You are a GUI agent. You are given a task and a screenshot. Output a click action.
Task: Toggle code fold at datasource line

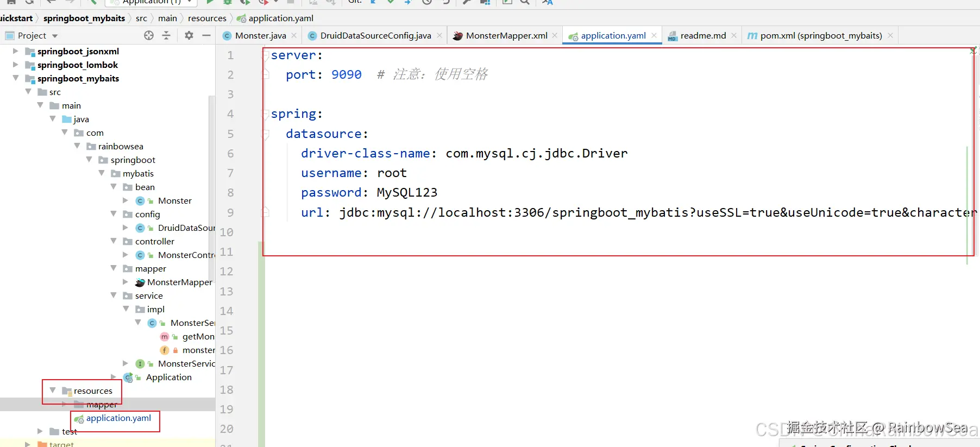point(266,134)
